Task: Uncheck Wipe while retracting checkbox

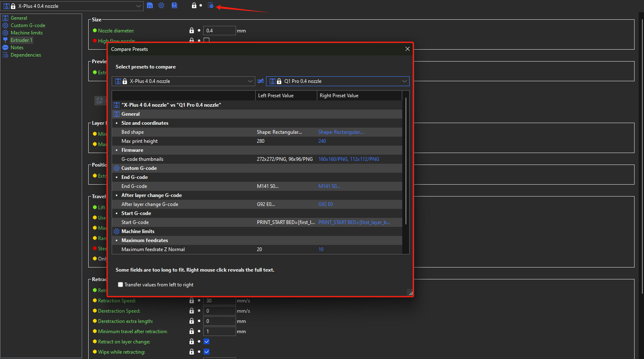Action: point(206,352)
